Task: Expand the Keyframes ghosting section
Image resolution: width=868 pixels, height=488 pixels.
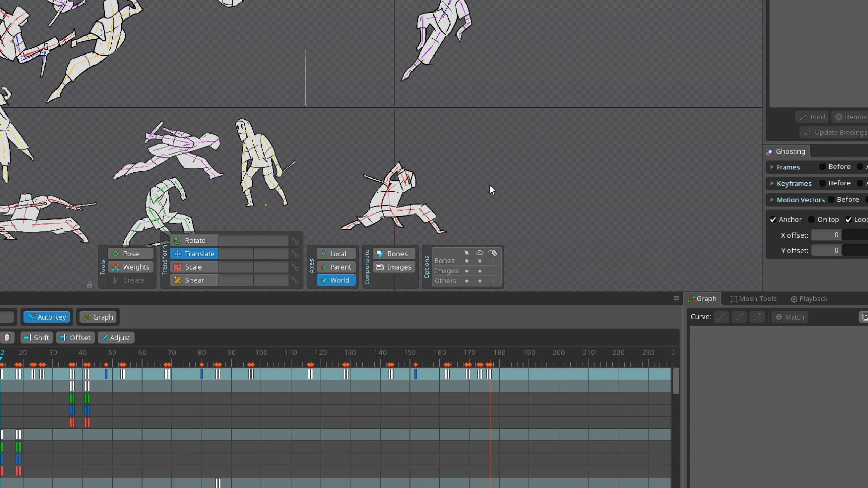Action: pos(772,183)
